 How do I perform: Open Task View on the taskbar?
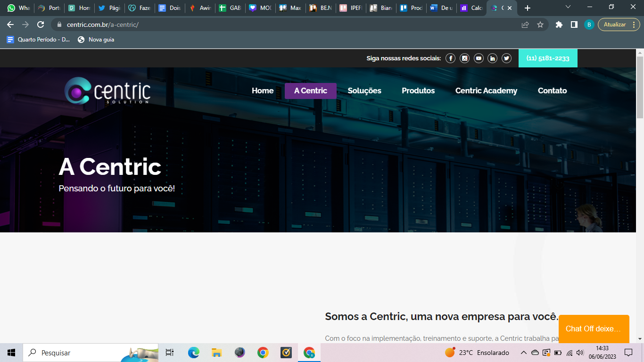170,353
